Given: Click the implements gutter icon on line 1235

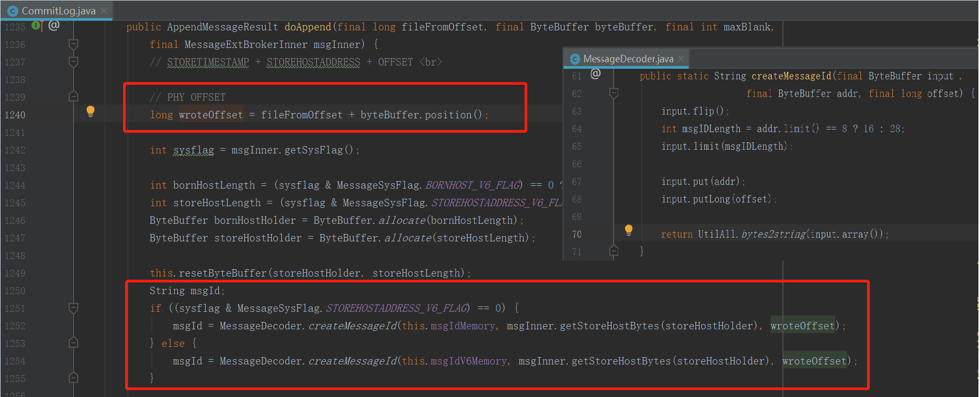Looking at the screenshot, I should click(37, 26).
